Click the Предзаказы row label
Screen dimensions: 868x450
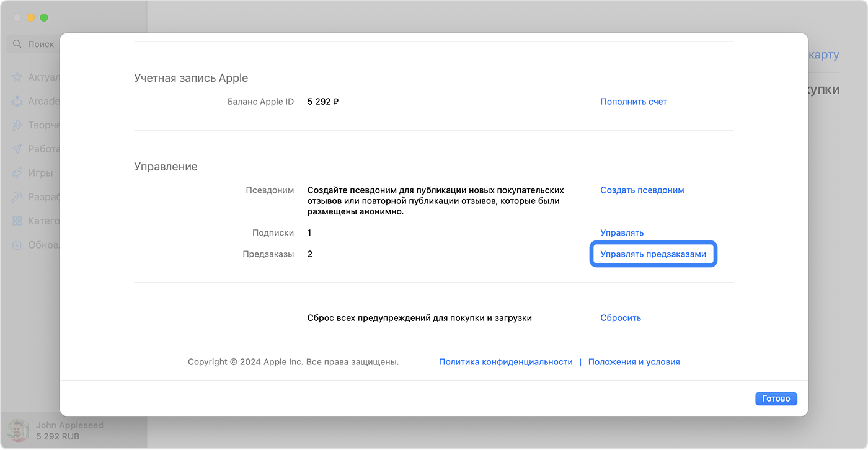[x=268, y=254]
